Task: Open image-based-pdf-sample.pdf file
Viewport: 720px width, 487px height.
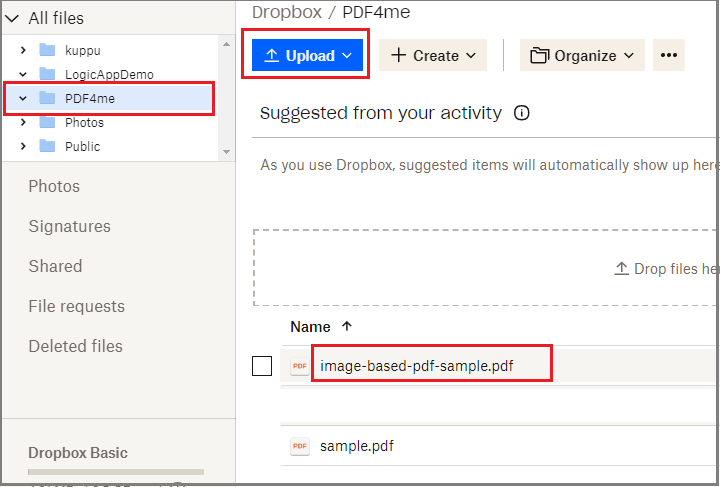Action: 416,366
